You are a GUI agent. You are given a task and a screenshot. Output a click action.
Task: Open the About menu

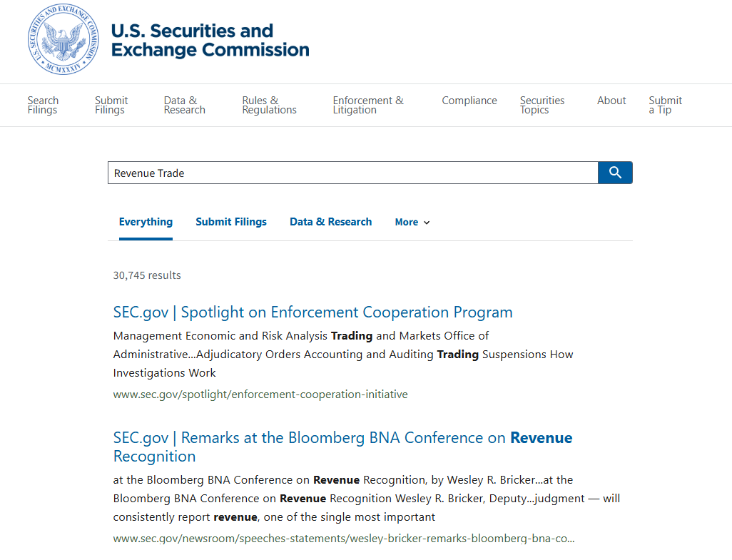point(611,101)
